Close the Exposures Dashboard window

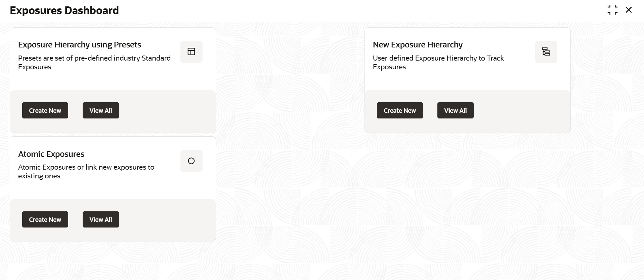point(629,10)
